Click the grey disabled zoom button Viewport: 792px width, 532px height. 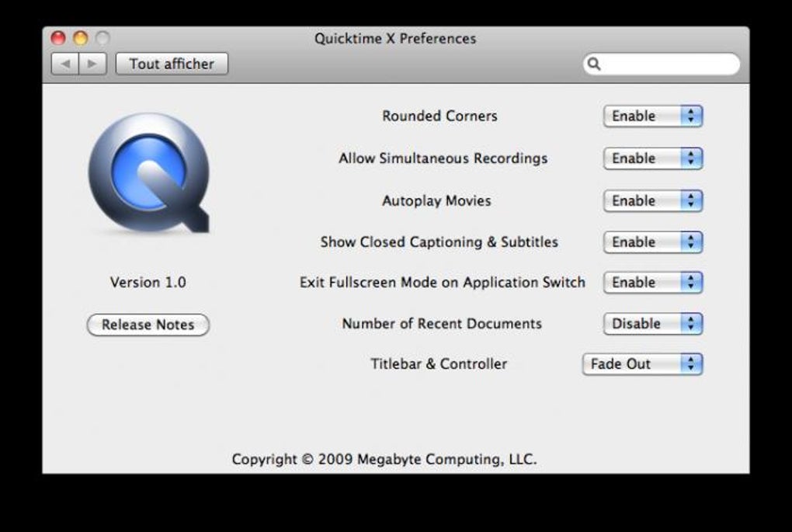click(102, 38)
